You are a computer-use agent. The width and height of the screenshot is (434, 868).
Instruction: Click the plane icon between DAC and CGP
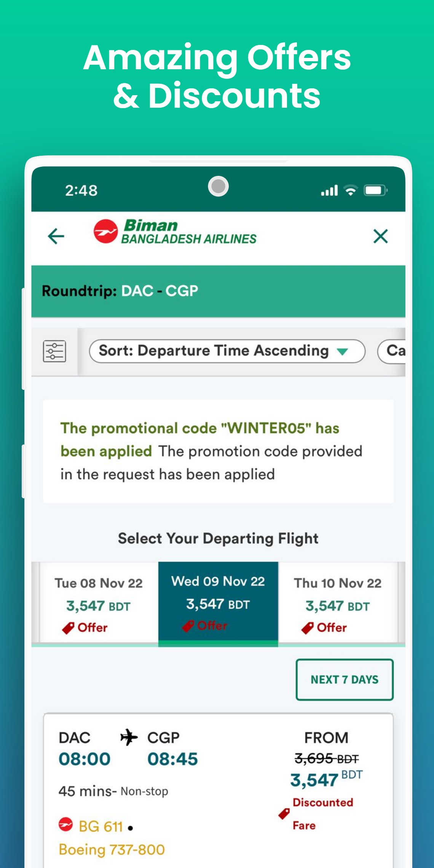(x=129, y=737)
